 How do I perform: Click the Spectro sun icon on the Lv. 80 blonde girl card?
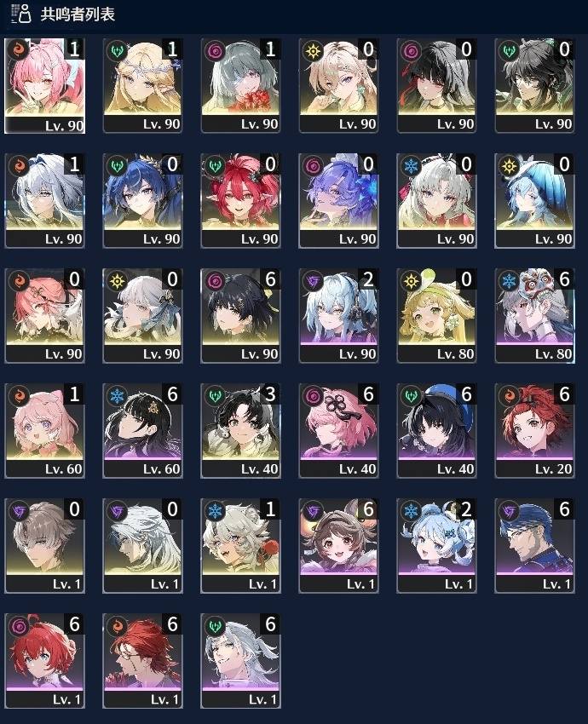tap(411, 281)
